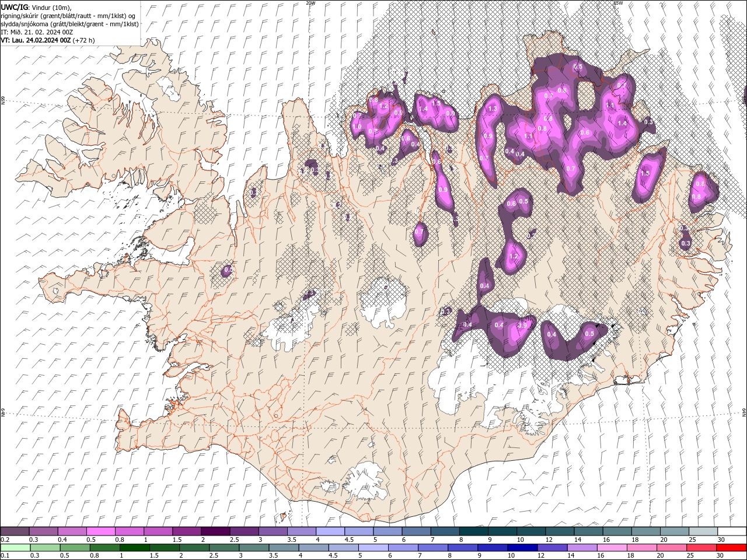Pick the lilac 14 lower legend swatch
Viewport: 747px width, 560px height.
pyautogui.click(x=582, y=547)
